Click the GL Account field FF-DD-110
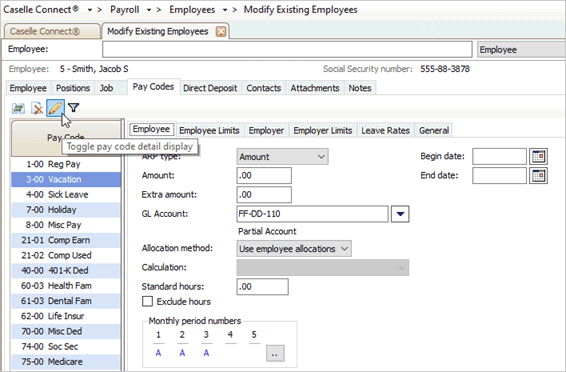This screenshot has height=372, width=566. [313, 214]
